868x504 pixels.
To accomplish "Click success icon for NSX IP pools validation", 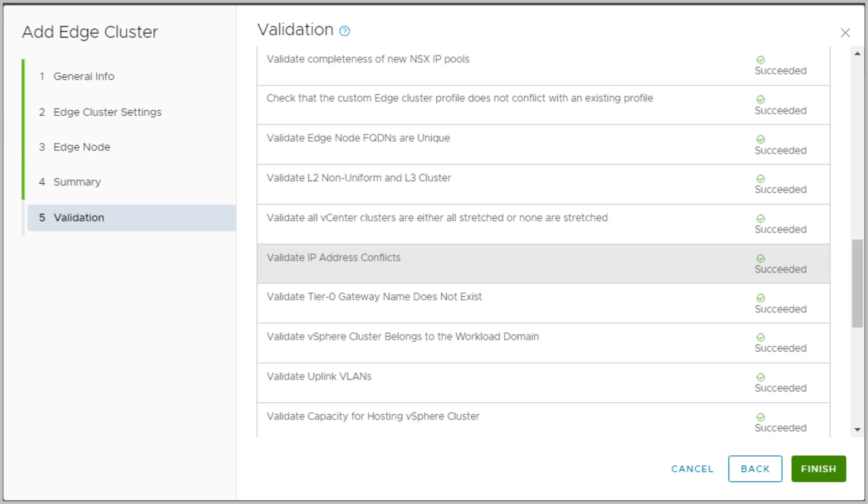I will click(x=761, y=60).
